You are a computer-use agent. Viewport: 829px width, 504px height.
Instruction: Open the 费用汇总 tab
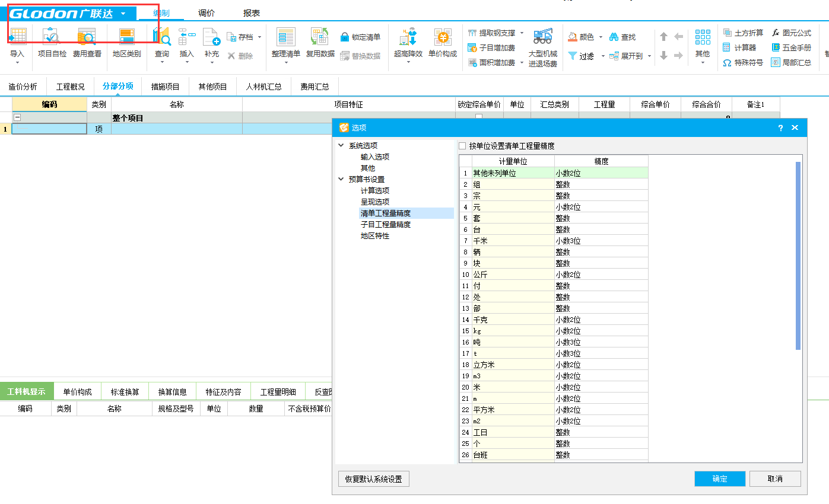pos(315,87)
